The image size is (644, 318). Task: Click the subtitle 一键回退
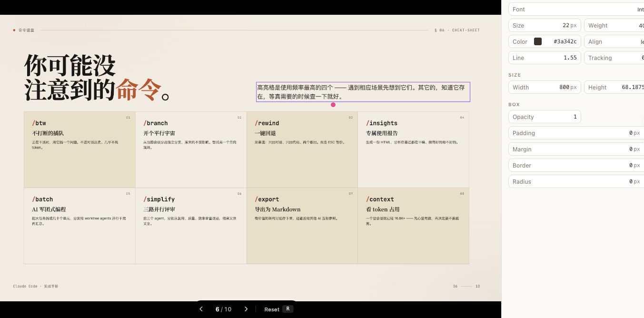pyautogui.click(x=265, y=133)
